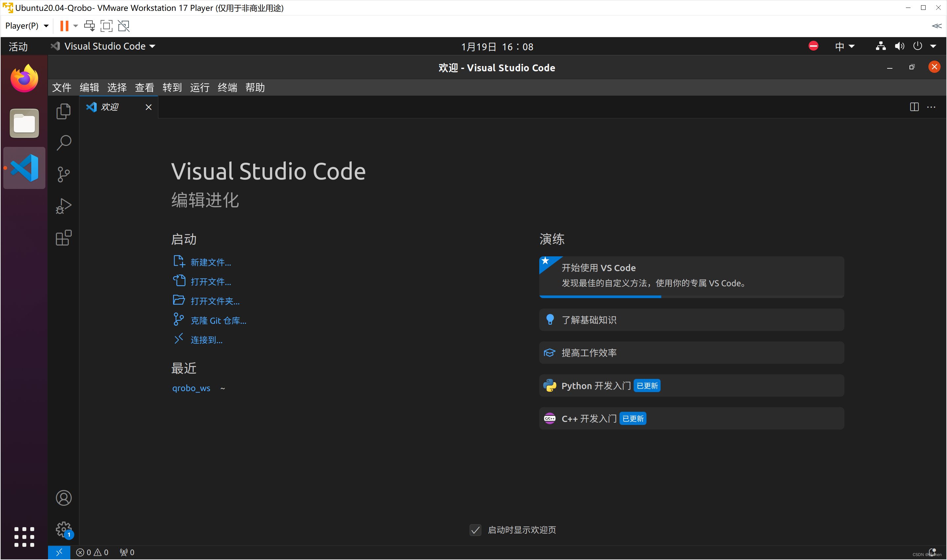Open the Manage gear icon
The height and width of the screenshot is (560, 947).
click(x=63, y=529)
